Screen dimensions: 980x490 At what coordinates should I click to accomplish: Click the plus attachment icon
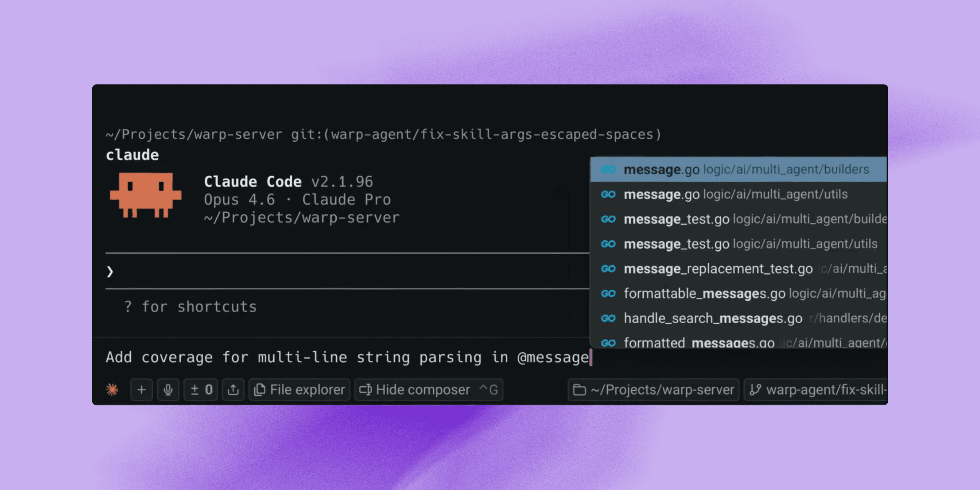[x=141, y=389]
